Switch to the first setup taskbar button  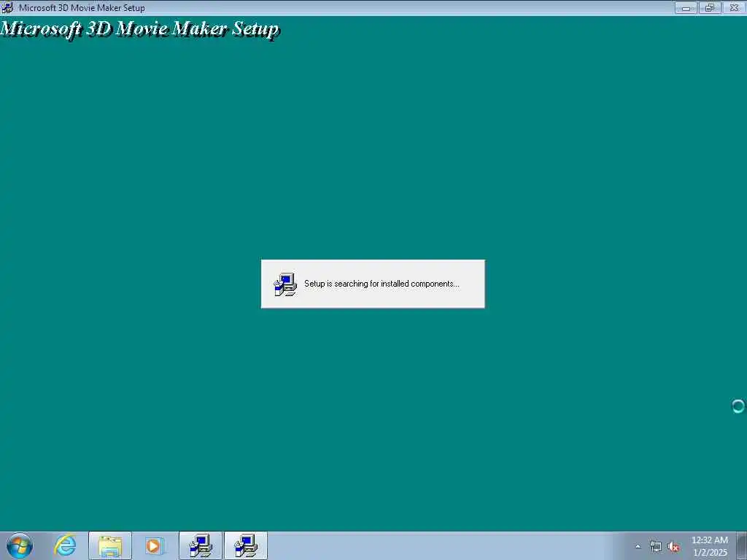tap(201, 545)
